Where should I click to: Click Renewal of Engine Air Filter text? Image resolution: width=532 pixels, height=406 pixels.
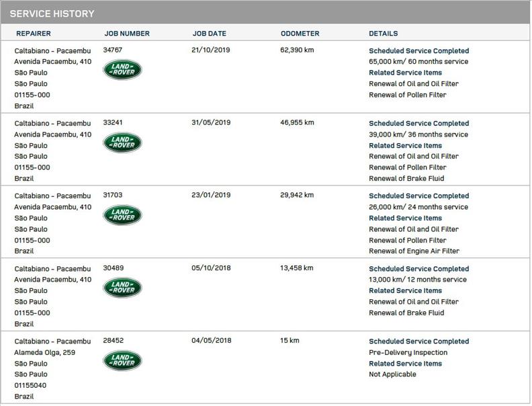tap(414, 251)
